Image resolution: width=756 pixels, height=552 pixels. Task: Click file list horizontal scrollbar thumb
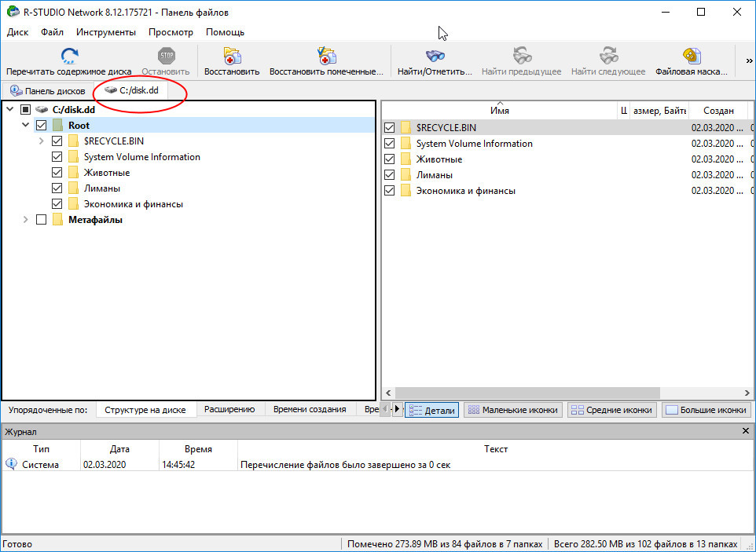click(x=527, y=393)
